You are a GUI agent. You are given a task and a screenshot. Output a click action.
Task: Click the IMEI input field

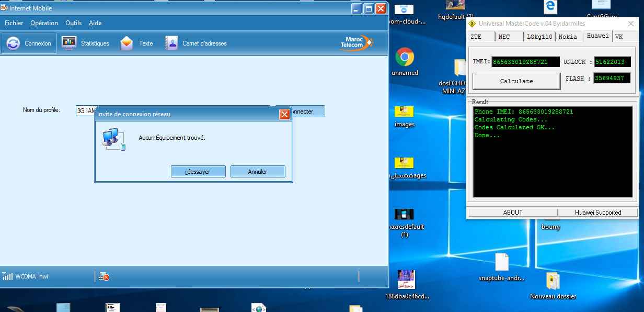525,62
